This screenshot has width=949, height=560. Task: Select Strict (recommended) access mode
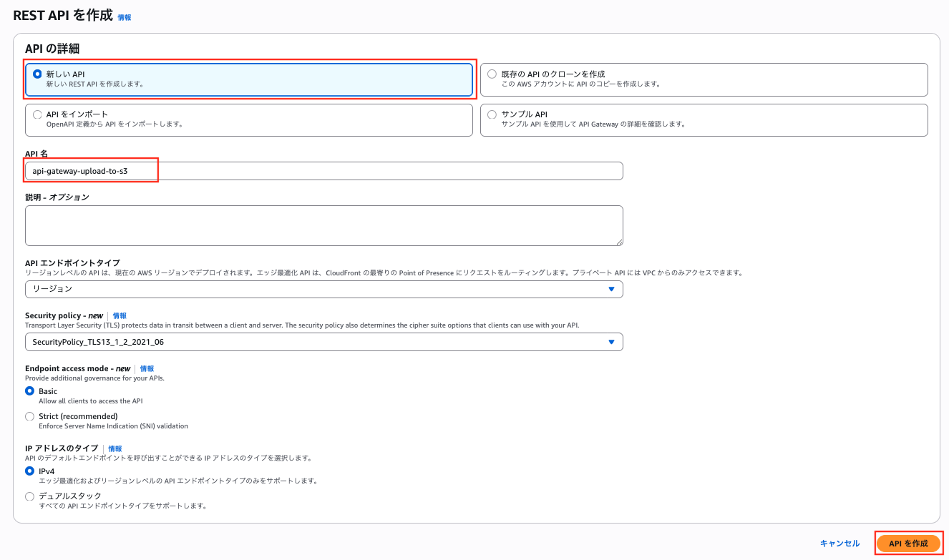[29, 416]
